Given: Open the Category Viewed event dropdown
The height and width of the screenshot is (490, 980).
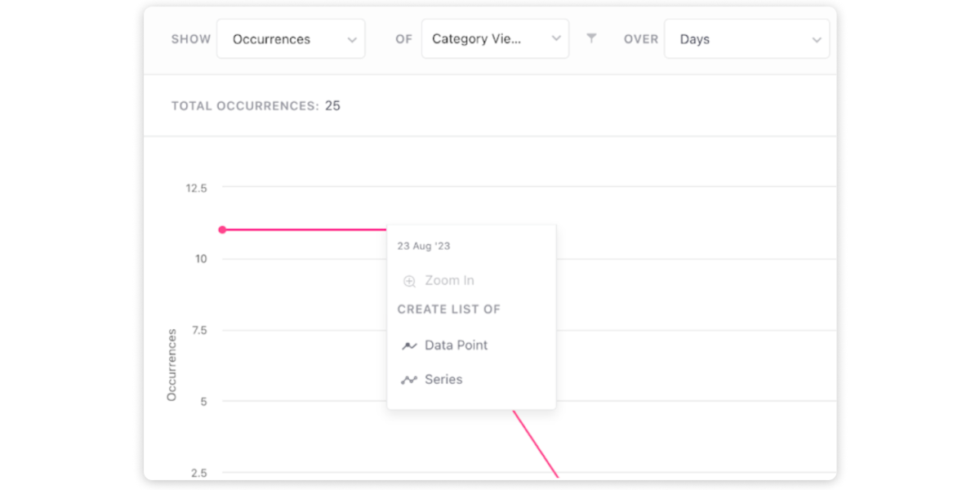Looking at the screenshot, I should pyautogui.click(x=495, y=38).
